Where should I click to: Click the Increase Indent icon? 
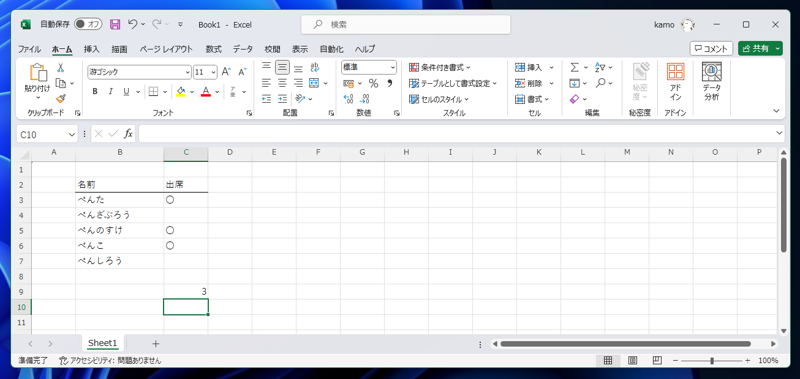click(x=282, y=98)
